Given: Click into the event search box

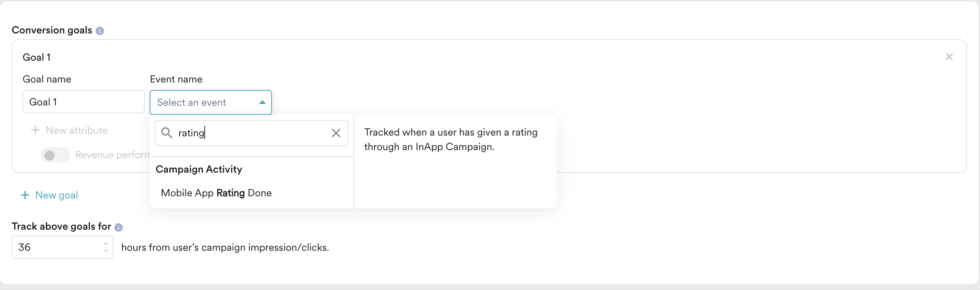Looking at the screenshot, I should click(x=252, y=133).
